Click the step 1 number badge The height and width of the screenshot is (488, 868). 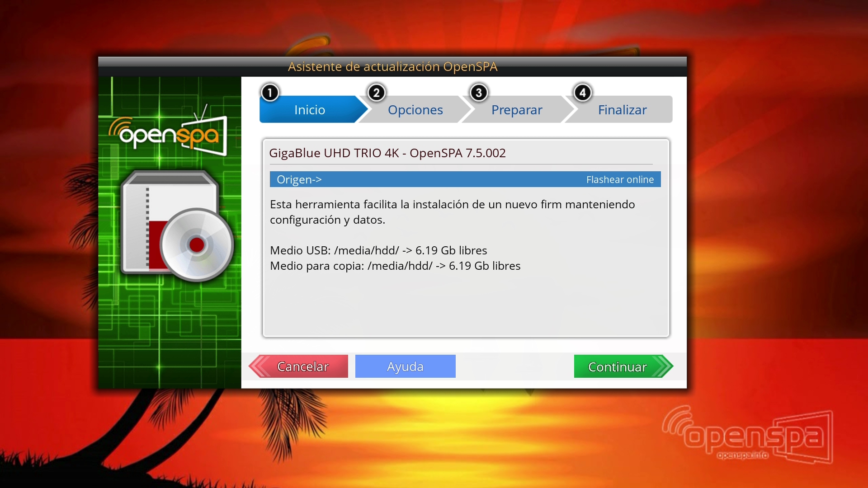click(270, 93)
